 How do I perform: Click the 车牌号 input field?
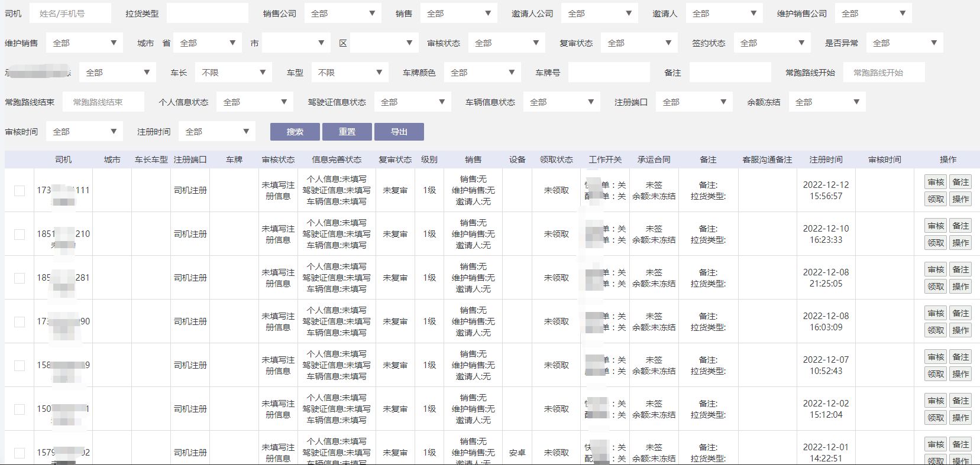[609, 72]
